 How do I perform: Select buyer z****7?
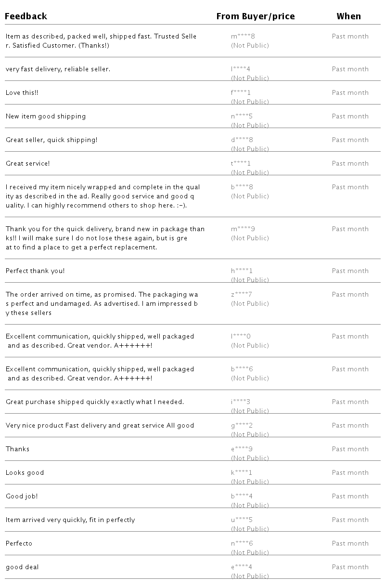(242, 294)
